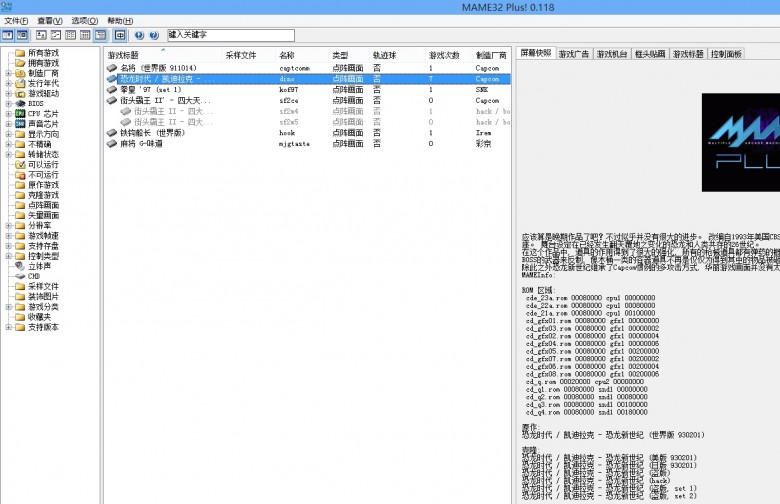This screenshot has height=504, width=780.
Task: Select the 铁钩船长 (世界版) game row
Action: (308, 133)
